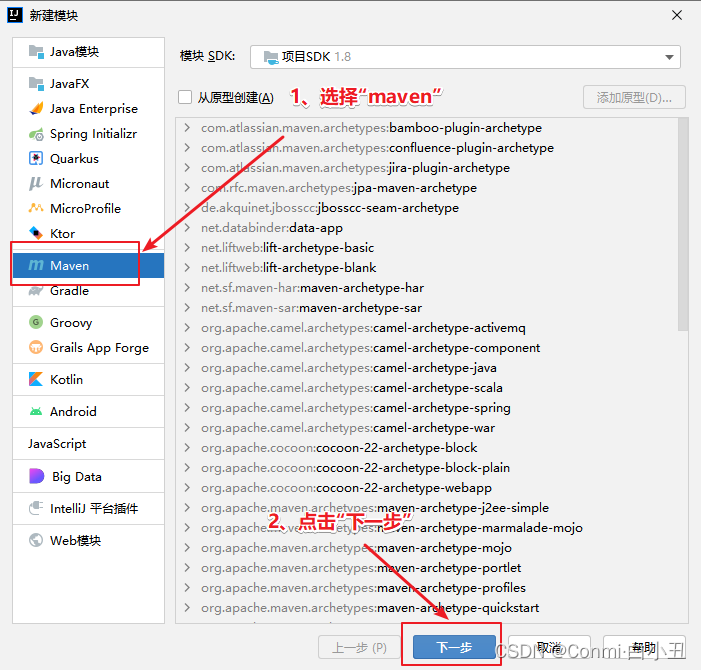Click the IntelliJ IDEA logo in title bar
The width and height of the screenshot is (701, 670).
tap(15, 15)
